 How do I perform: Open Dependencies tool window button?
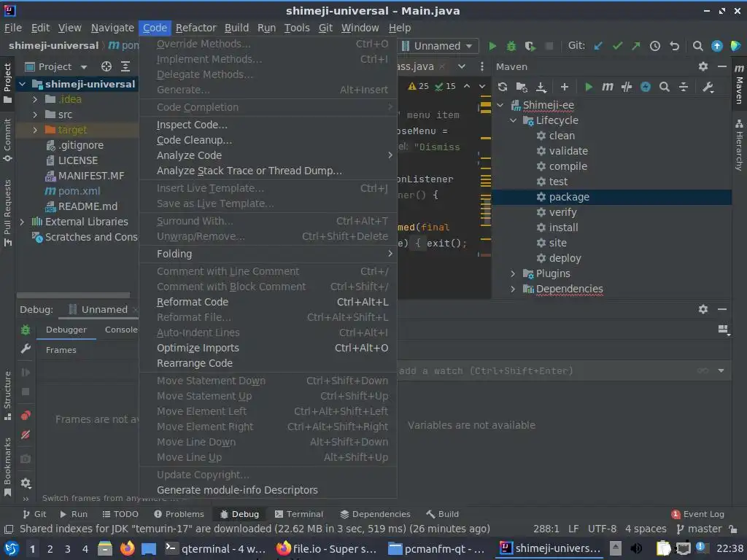point(376,514)
